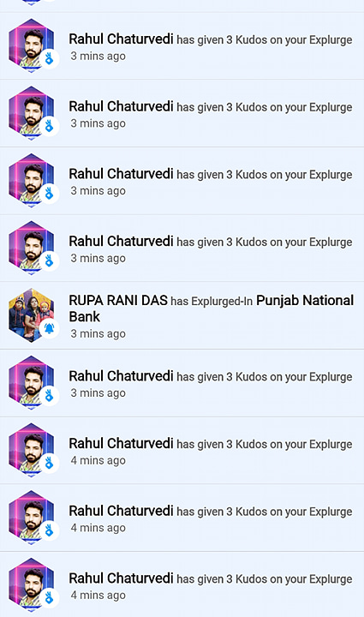Click kudos badge on middle '4 mins ago' notification
Image resolution: width=364 pixels, height=617 pixels.
(49, 530)
